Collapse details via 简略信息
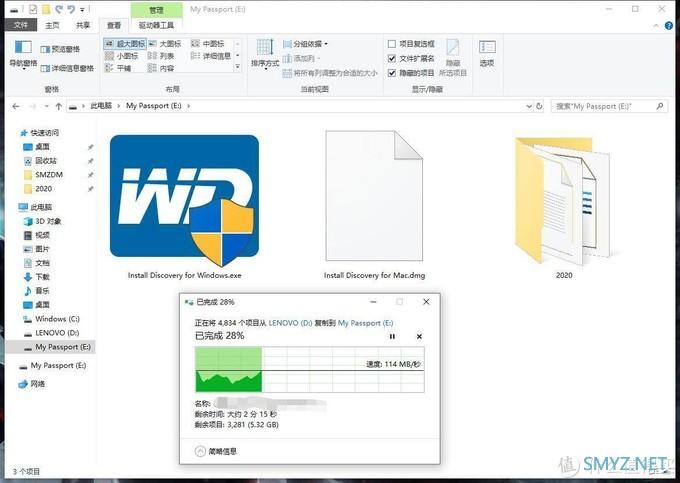 click(216, 451)
